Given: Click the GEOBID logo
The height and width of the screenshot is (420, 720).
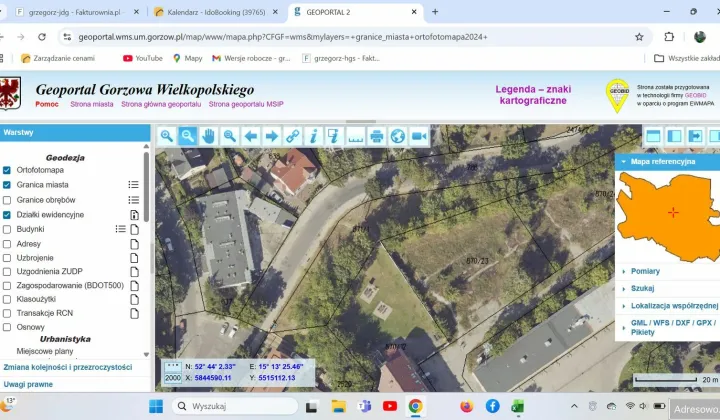Looking at the screenshot, I should (x=618, y=95).
